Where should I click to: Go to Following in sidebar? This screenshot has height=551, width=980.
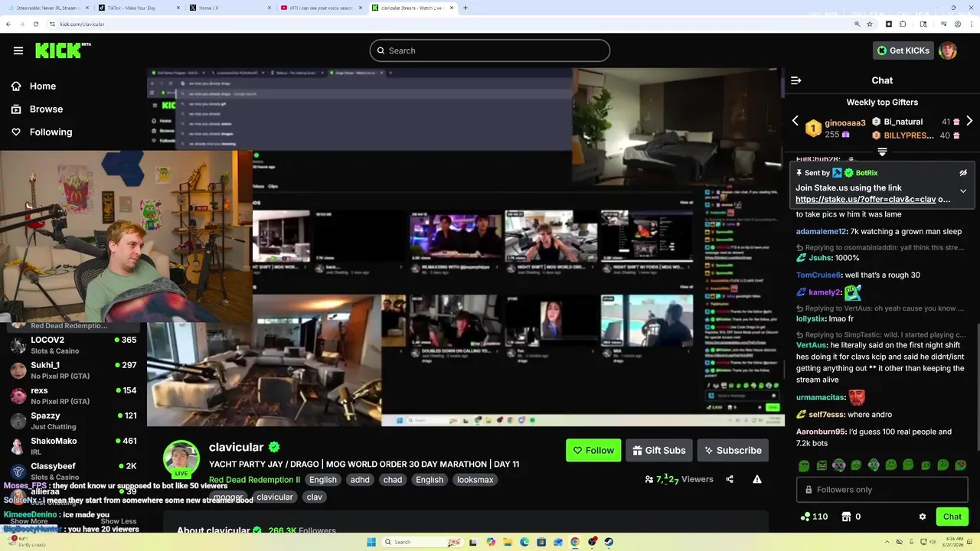point(41,132)
